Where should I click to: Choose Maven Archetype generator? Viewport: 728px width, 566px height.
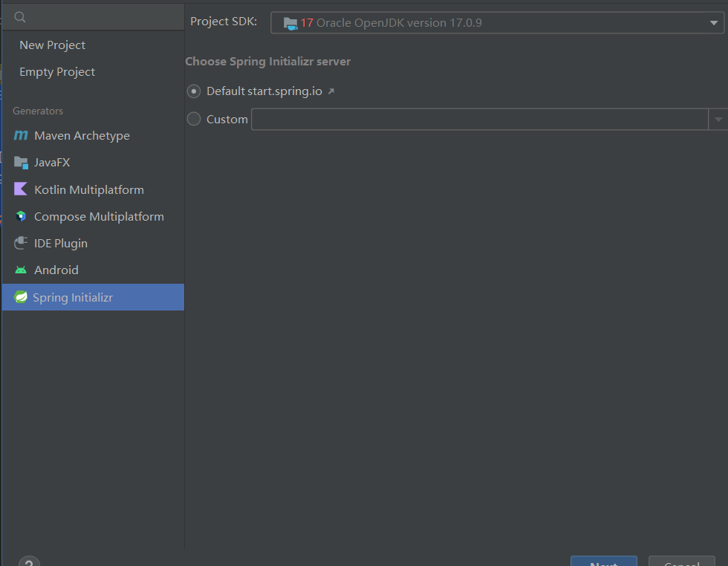93,136
